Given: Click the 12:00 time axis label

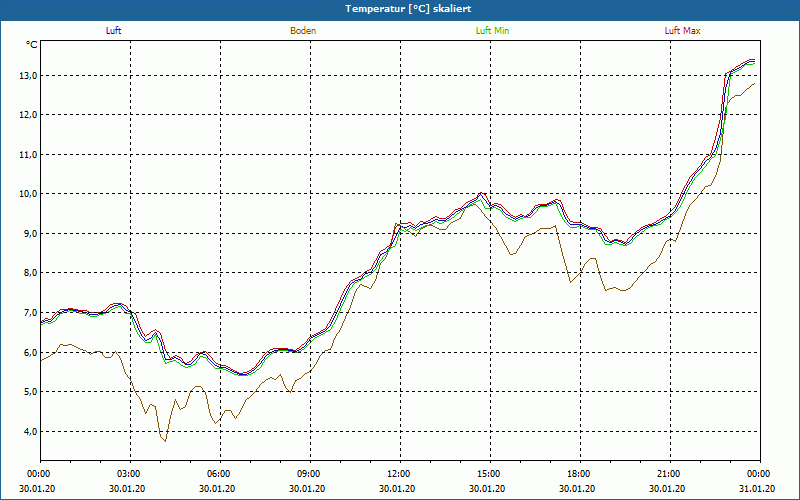Looking at the screenshot, I should point(397,474).
